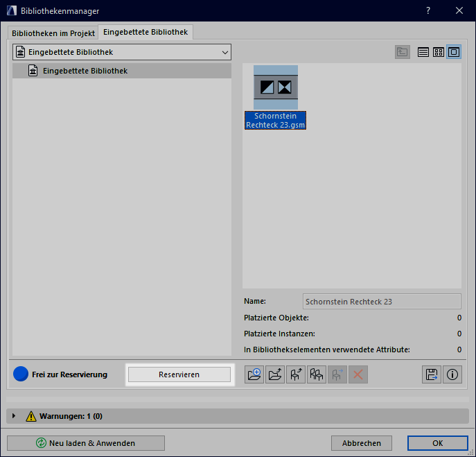The height and width of the screenshot is (457, 476).
Task: Open the Eingebettete Bibliothek dropdown
Action: click(x=122, y=52)
